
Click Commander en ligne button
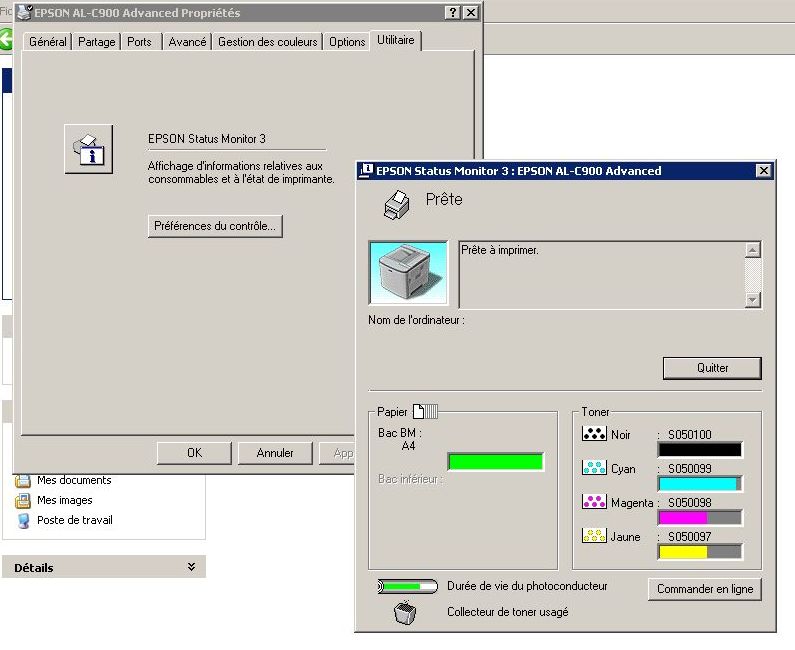tap(705, 589)
